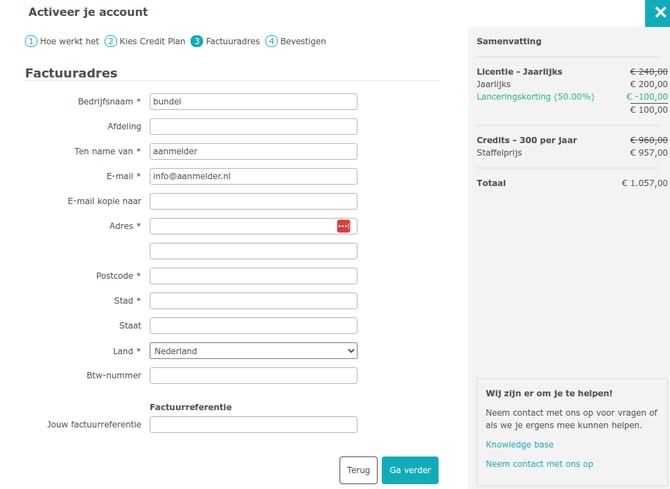Viewport: 670px width, 489px height.
Task: Click the red password manager icon in Adres field
Action: point(343,226)
